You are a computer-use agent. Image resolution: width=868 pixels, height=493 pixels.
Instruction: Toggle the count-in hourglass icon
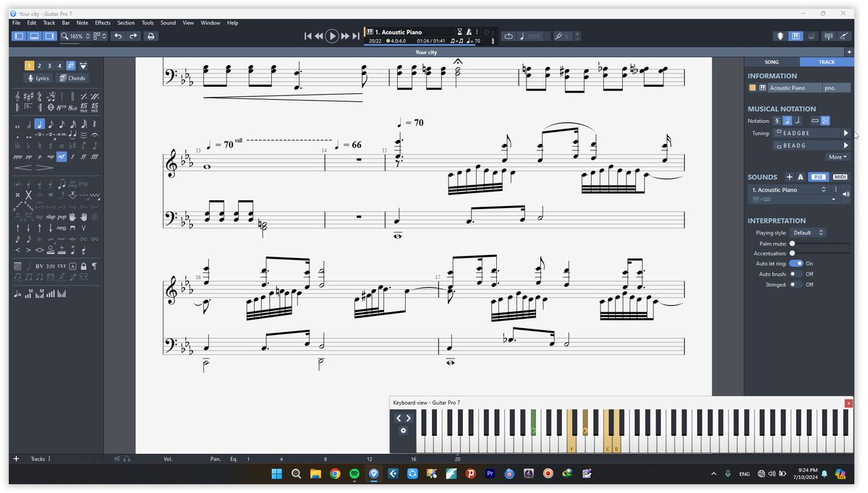click(x=459, y=32)
